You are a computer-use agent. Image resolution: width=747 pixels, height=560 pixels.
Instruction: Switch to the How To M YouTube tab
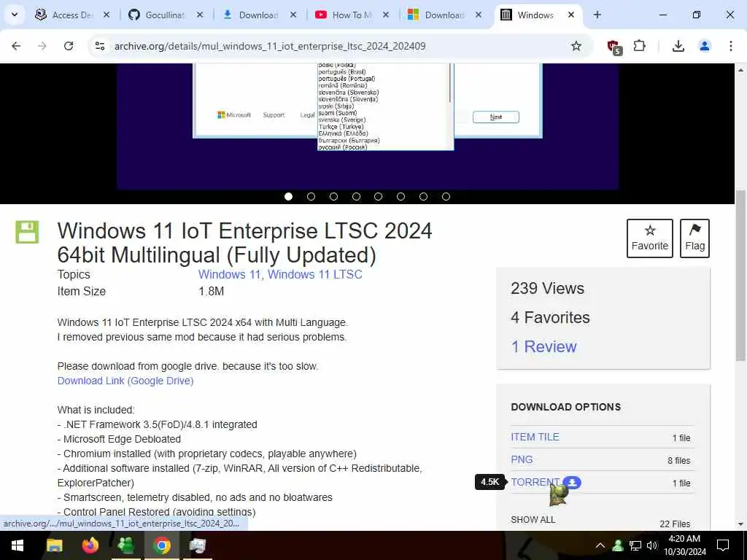point(352,15)
